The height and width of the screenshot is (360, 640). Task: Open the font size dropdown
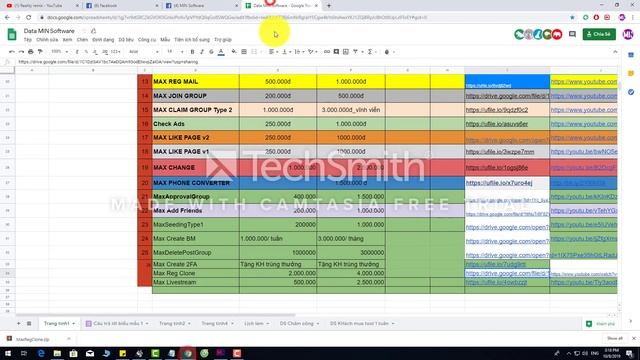(175, 52)
